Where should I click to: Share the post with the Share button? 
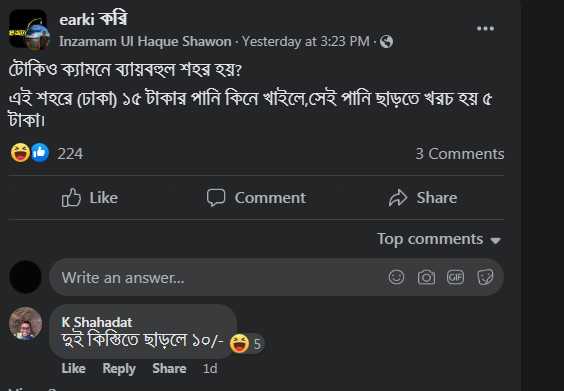423,197
